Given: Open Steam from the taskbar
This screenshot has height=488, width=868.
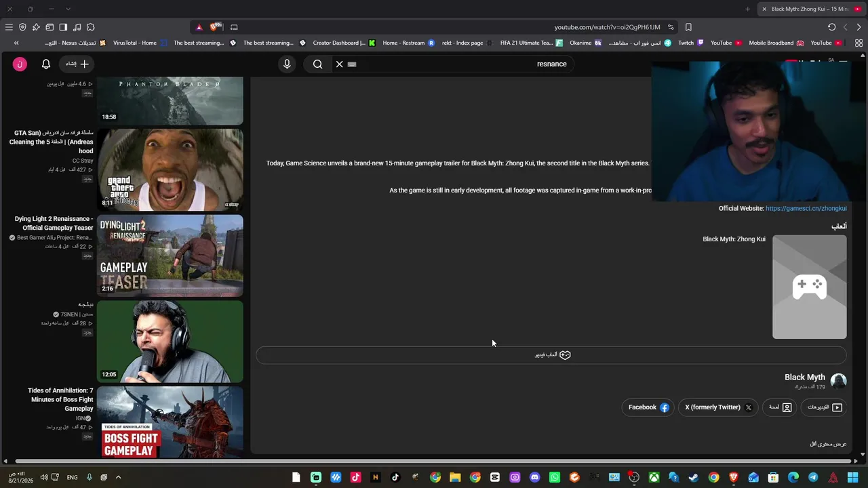Looking at the screenshot, I should (694, 477).
